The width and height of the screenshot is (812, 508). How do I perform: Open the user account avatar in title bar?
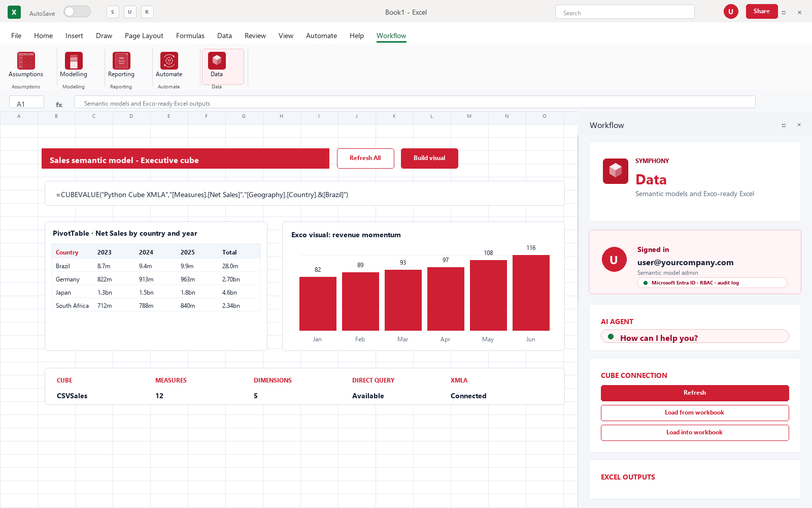731,12
